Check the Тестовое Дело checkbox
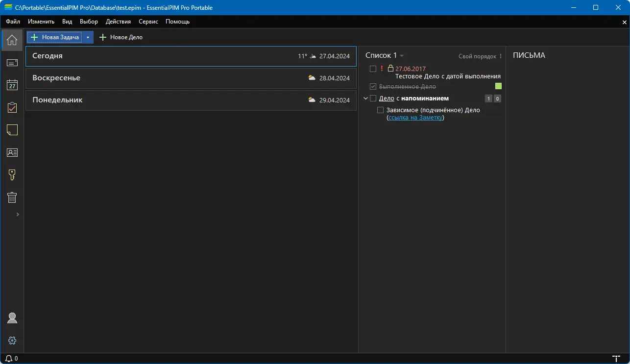The height and width of the screenshot is (364, 630). coord(373,69)
